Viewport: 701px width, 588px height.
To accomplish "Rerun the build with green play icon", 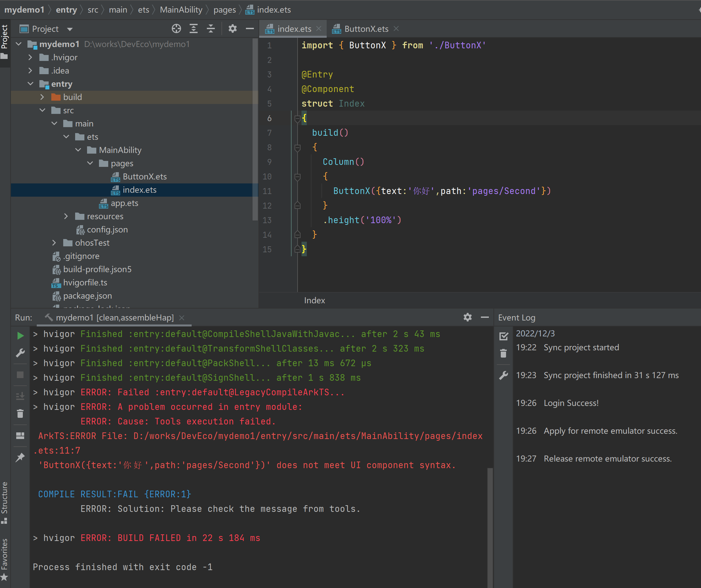I will tap(21, 336).
